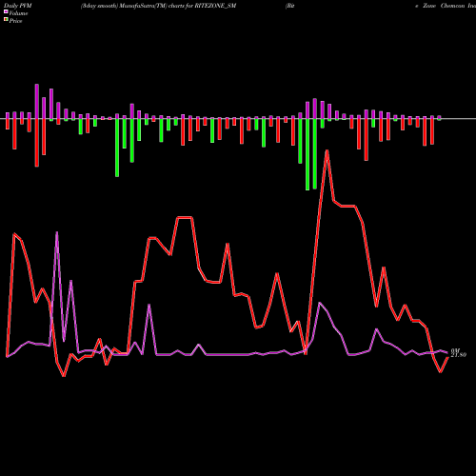
Task: Select the Volume legend label
Action: click(18, 13)
